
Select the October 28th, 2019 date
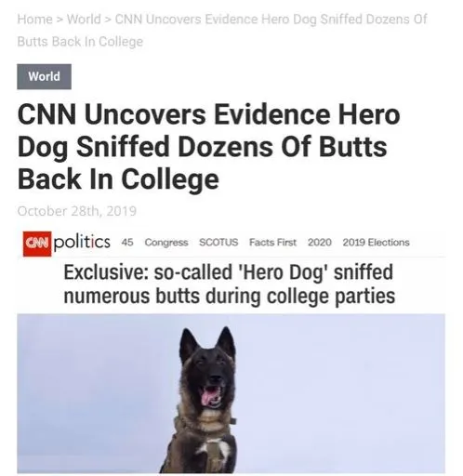point(77,211)
